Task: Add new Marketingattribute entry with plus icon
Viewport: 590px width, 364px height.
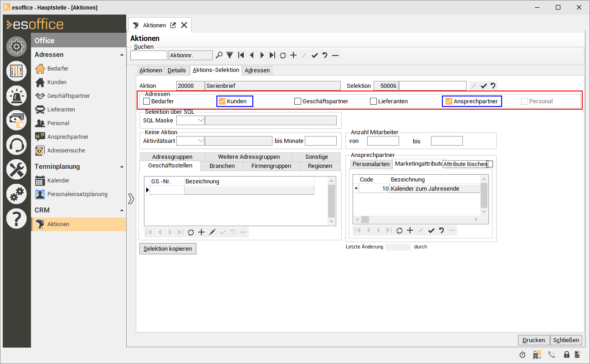Action: pos(410,231)
